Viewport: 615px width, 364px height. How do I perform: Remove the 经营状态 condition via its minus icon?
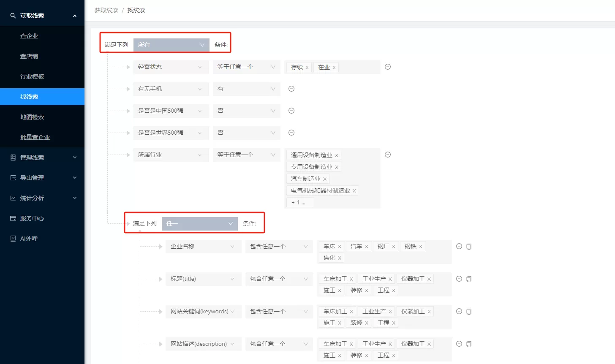coord(387,67)
